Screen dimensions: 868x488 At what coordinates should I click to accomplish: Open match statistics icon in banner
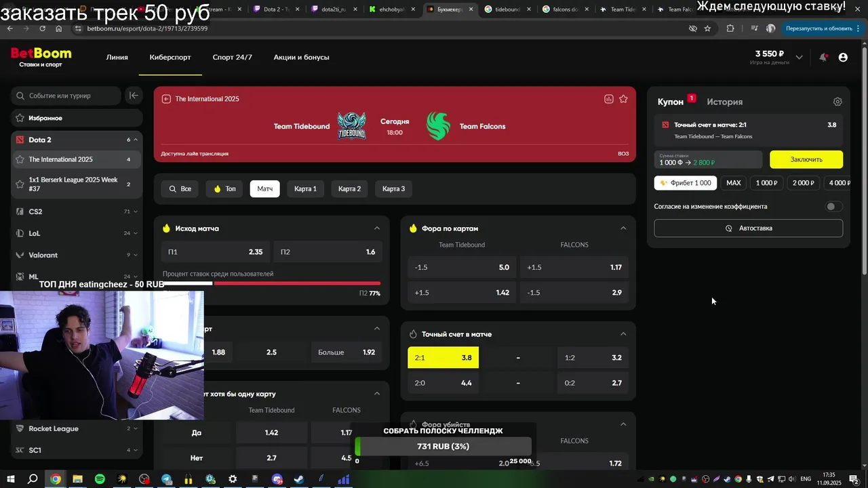(609, 99)
